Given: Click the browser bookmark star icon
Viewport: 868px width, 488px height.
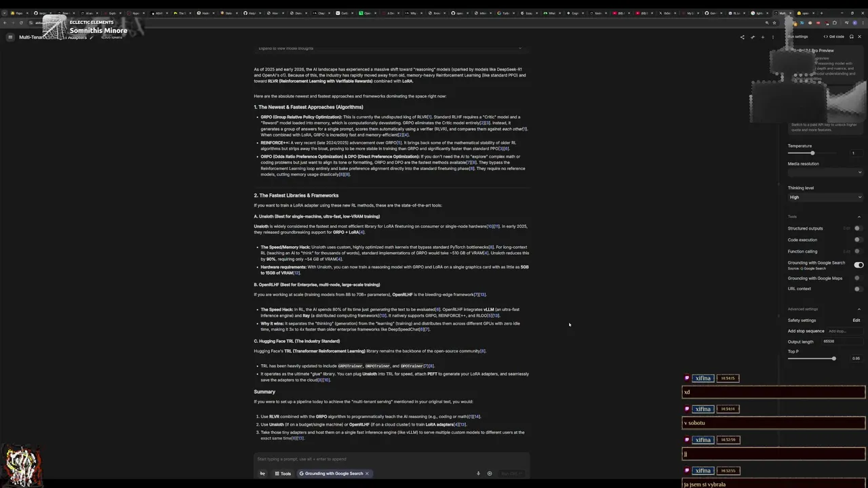Looking at the screenshot, I should (774, 22).
